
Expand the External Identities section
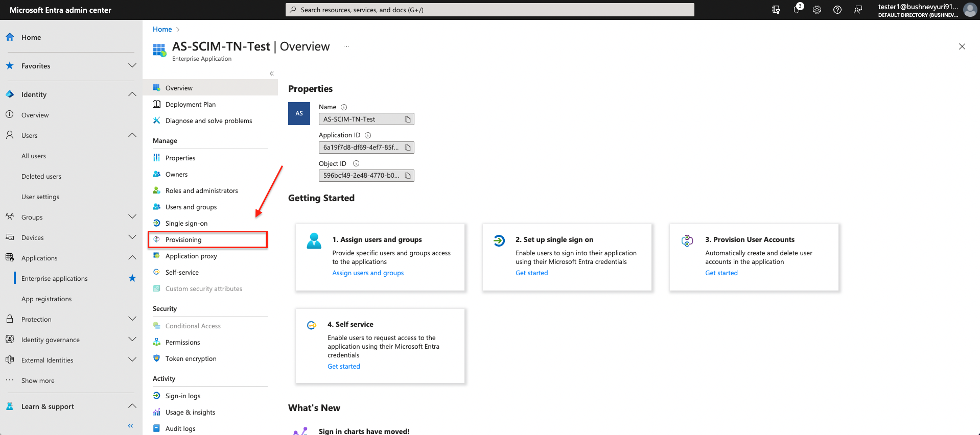132,359
